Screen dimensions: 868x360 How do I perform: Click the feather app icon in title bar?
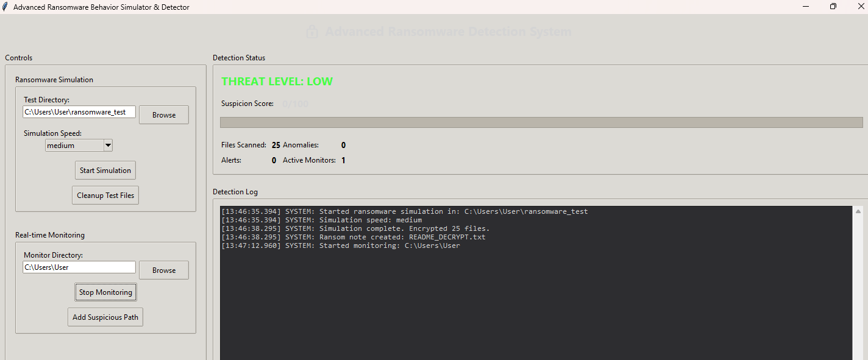click(6, 7)
